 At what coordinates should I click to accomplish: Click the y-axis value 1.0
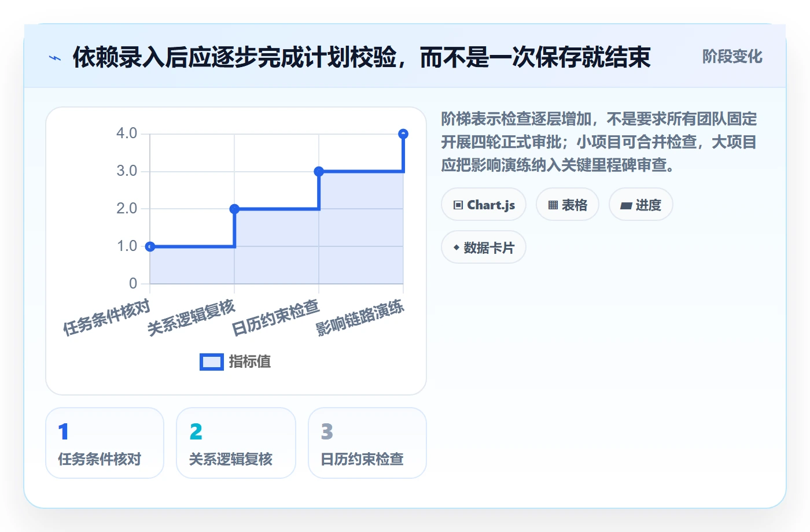tap(127, 246)
